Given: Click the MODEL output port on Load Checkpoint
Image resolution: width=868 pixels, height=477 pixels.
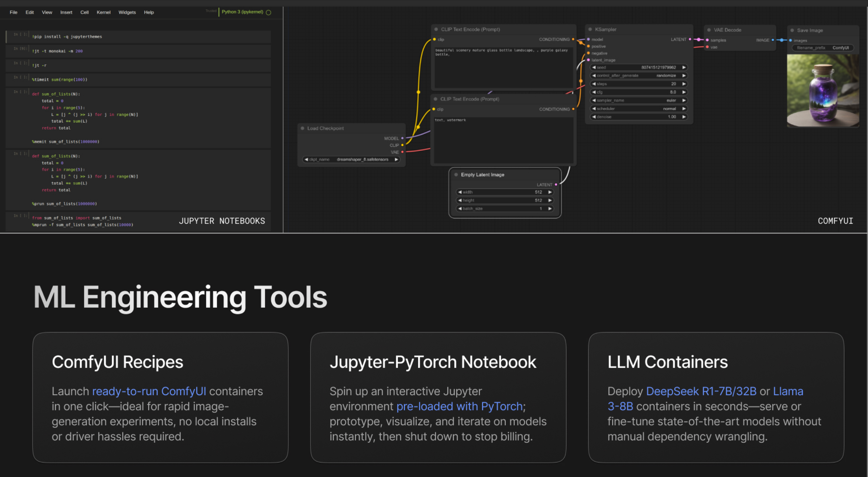Looking at the screenshot, I should click(x=402, y=138).
